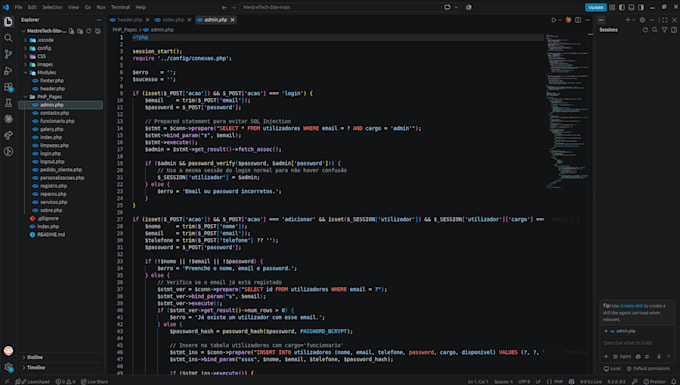Open the dropdown arrow beside Run button
The width and height of the screenshot is (680, 385).
(x=560, y=20)
